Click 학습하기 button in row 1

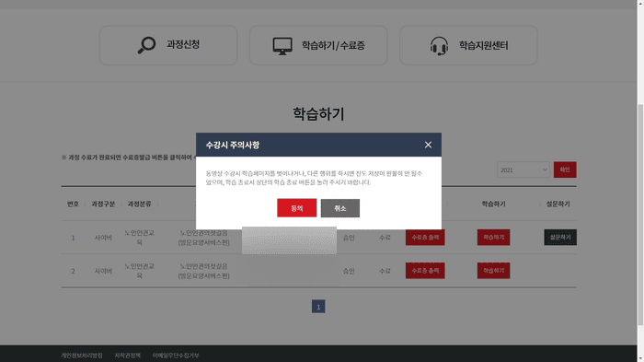point(493,238)
